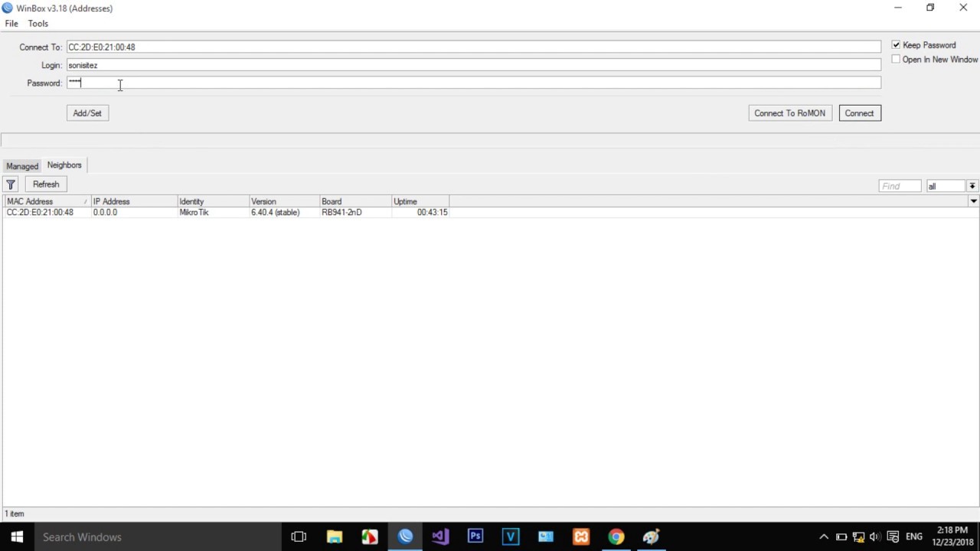Viewport: 980px width, 551px height.
Task: Open the 'all' filter dropdown
Action: point(972,186)
